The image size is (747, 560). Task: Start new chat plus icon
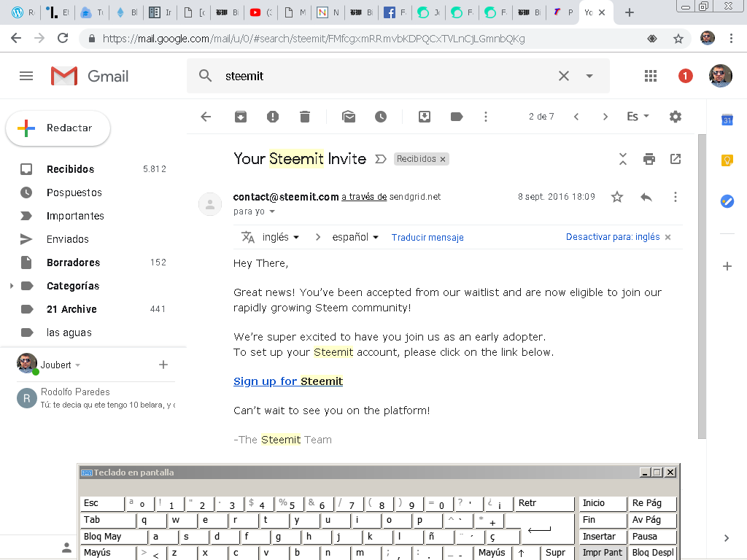pyautogui.click(x=163, y=365)
